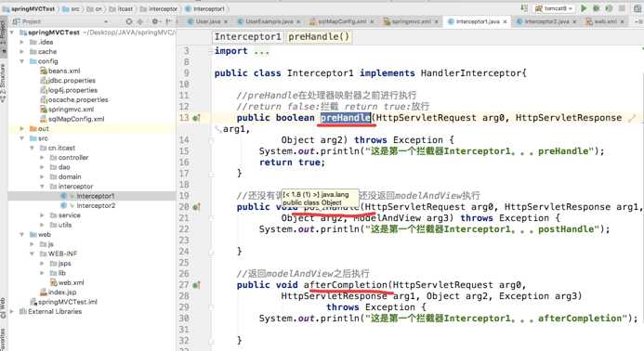Click the Make Project build icon
Screen dimensions: 644x351
coord(524,8)
